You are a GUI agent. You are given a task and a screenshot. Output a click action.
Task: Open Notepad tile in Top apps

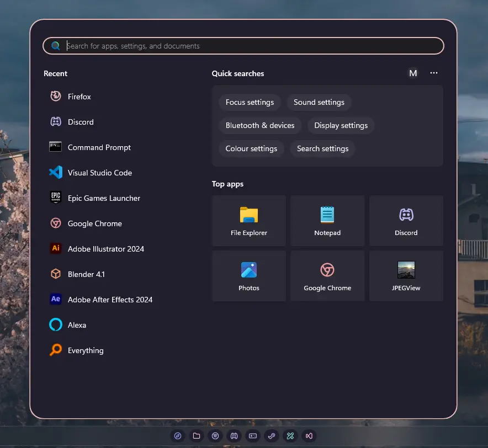point(327,221)
